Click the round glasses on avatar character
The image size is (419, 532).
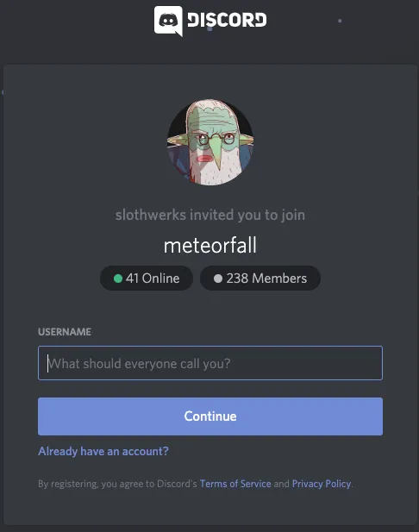pos(216,139)
